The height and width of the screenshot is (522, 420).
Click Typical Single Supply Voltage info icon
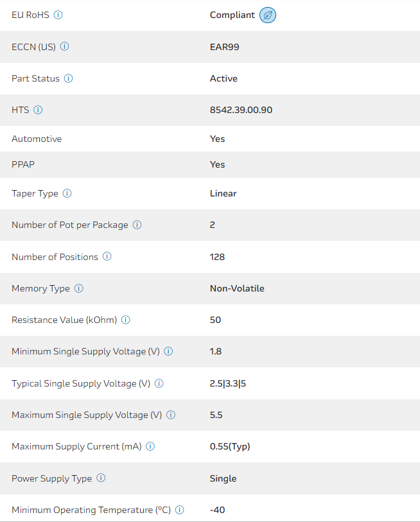[x=159, y=383]
